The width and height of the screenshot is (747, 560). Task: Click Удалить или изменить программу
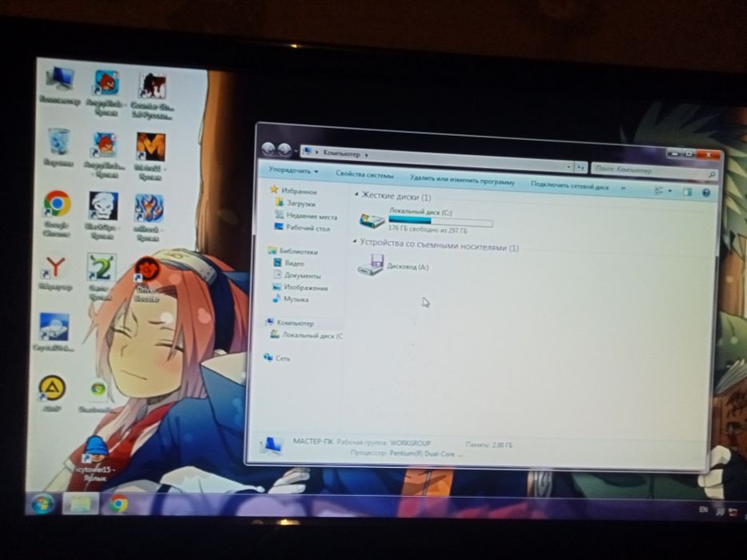point(462,180)
